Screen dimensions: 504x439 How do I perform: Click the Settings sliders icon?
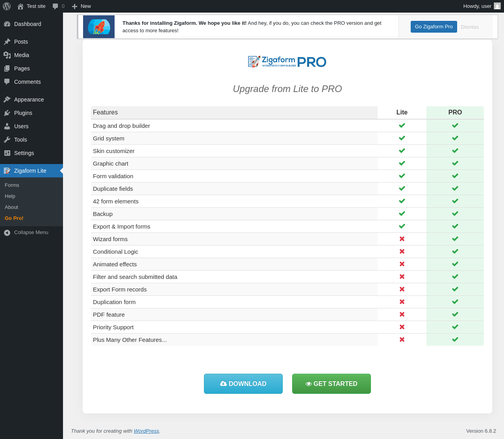coord(7,153)
